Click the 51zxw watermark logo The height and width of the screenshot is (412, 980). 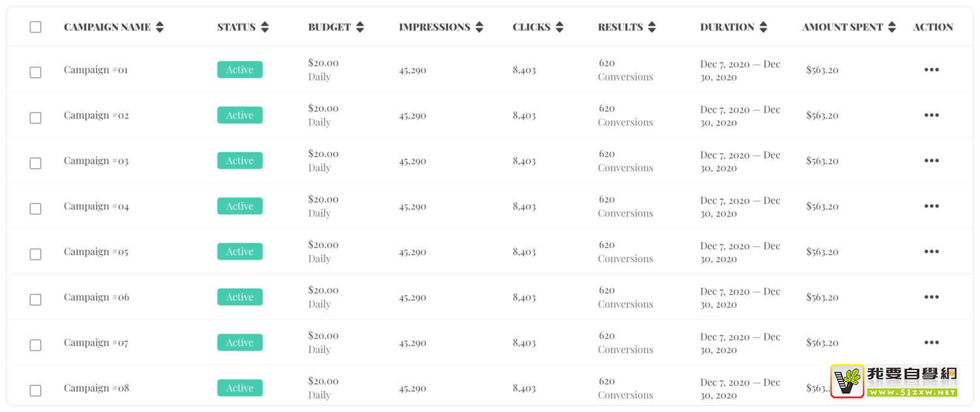[894, 381]
